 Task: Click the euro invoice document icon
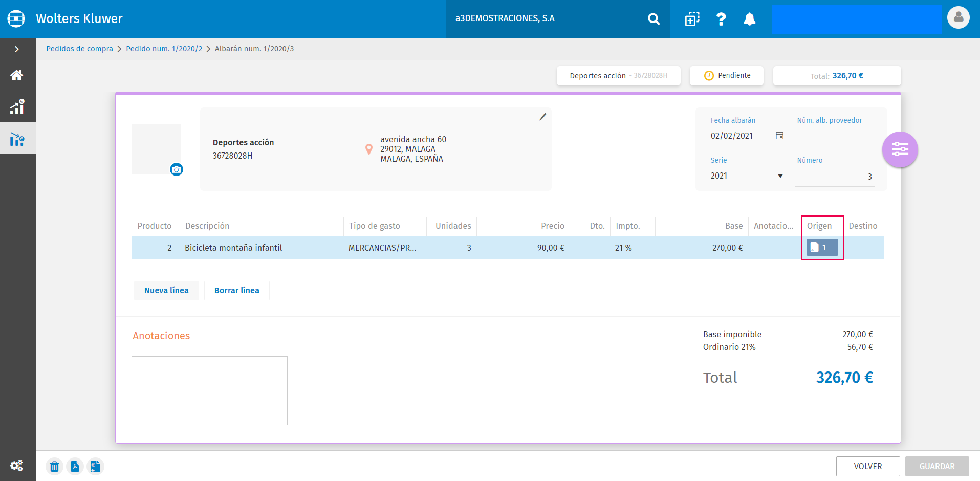click(x=95, y=466)
